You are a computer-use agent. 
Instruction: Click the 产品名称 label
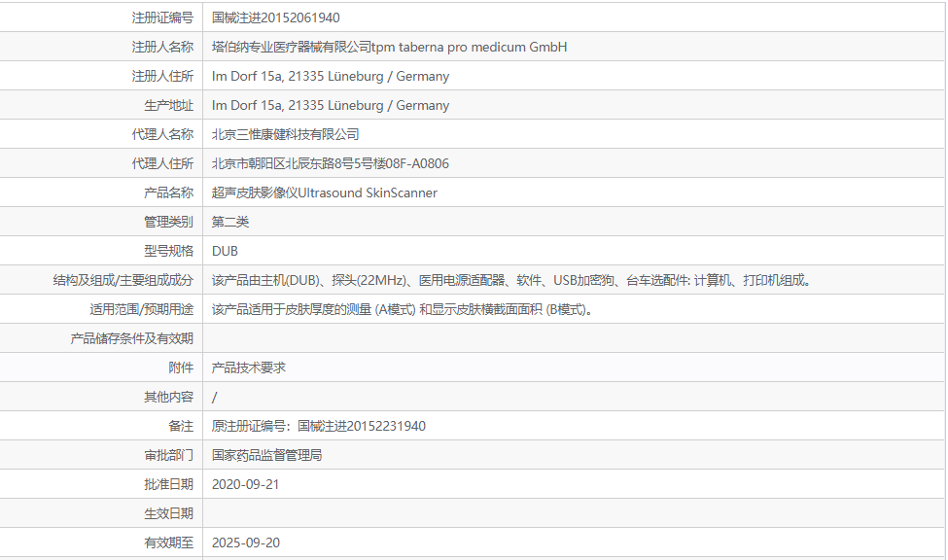(x=168, y=192)
